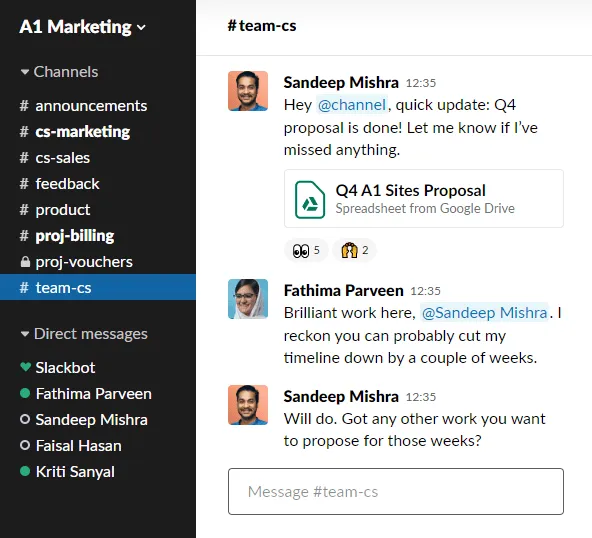Click Kriti Sanyal's green status dot
Screen dimensions: 592x538
[25, 471]
